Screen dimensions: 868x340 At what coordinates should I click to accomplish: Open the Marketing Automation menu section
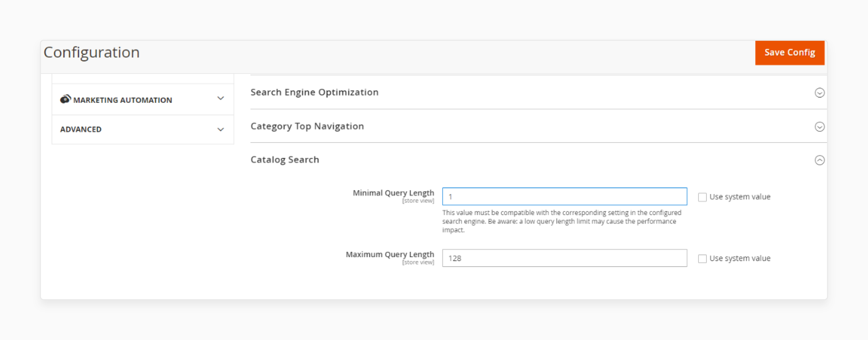click(x=143, y=99)
